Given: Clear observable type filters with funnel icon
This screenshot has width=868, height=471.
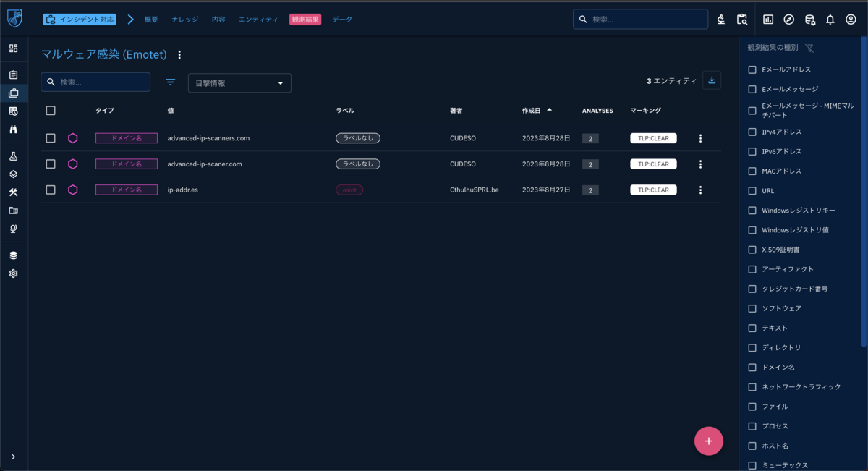Looking at the screenshot, I should (x=809, y=48).
